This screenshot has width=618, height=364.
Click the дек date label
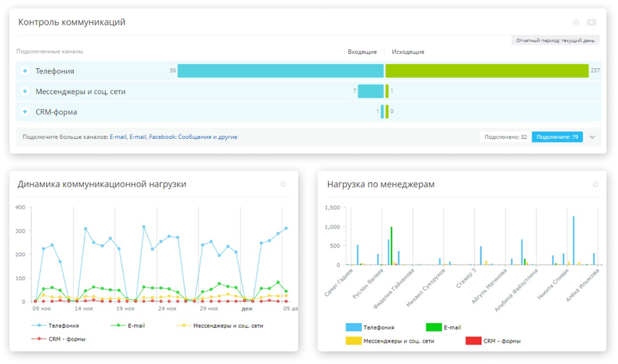coord(247,308)
